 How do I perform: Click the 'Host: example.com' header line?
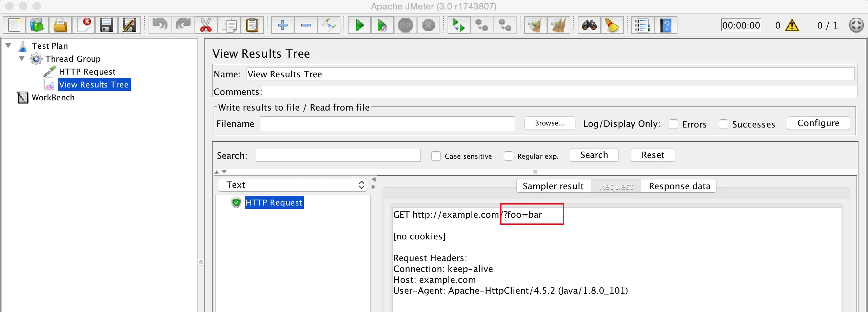coord(435,280)
